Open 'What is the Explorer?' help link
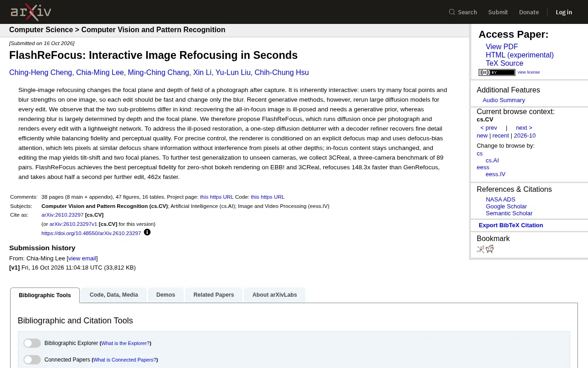 125,343
